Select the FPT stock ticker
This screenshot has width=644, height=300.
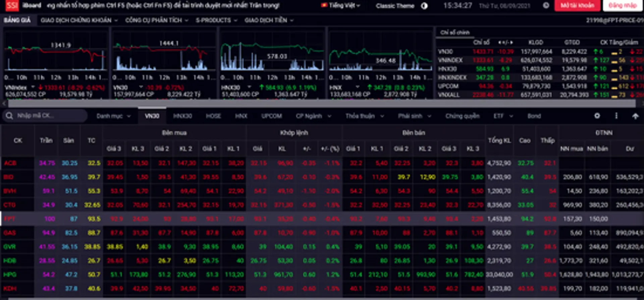(9, 219)
